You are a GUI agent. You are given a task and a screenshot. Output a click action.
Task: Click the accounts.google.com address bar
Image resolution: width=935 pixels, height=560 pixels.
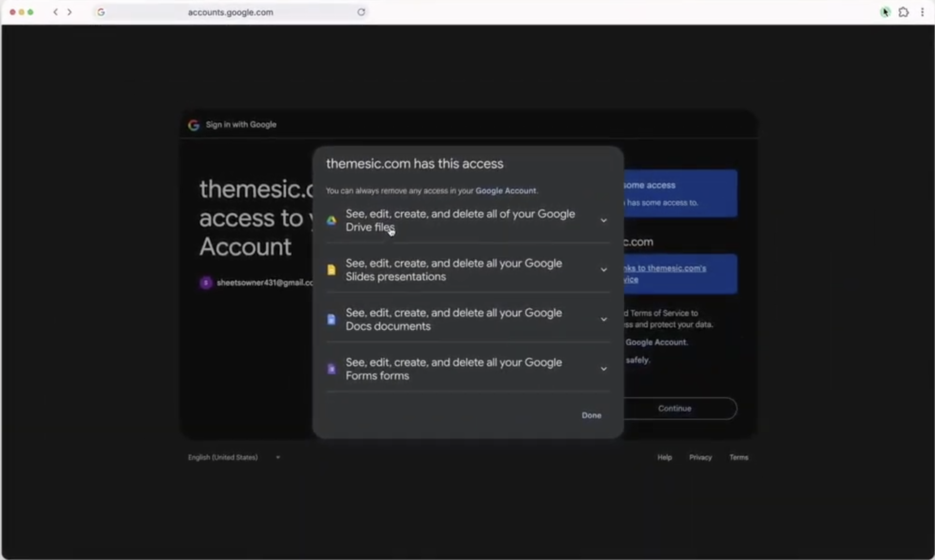click(230, 12)
